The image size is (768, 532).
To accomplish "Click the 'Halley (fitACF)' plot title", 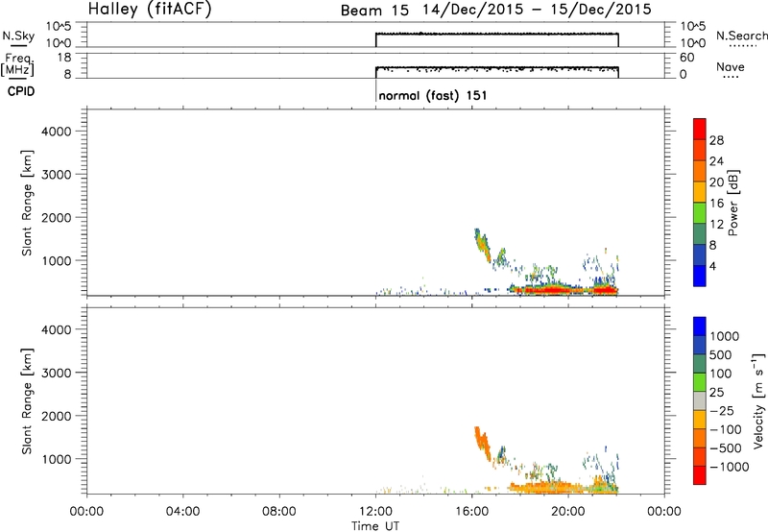I will click(x=150, y=10).
